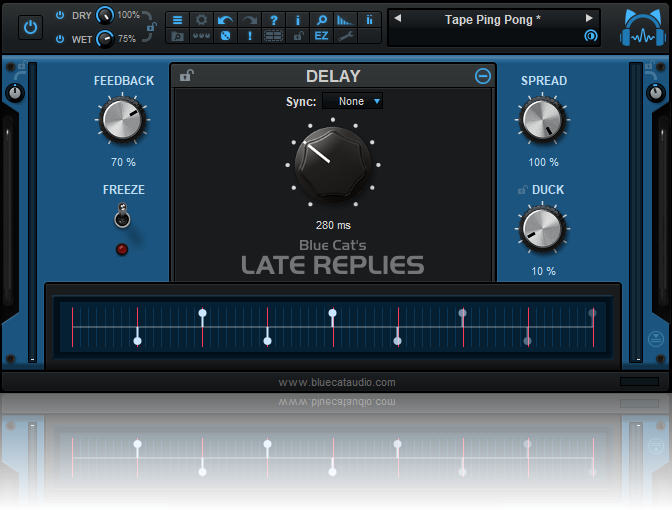Click the toolbar padlock unlock icon
The image size is (672, 510).
298,36
